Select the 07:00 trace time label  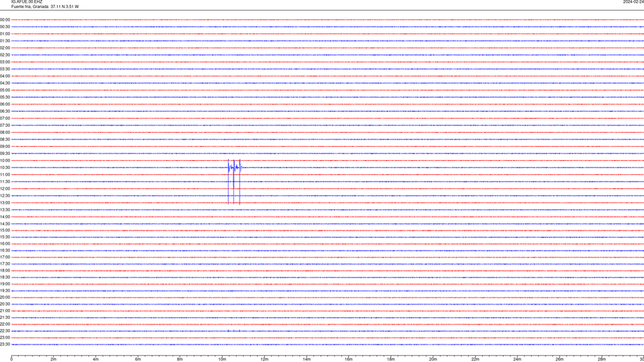tap(5, 118)
